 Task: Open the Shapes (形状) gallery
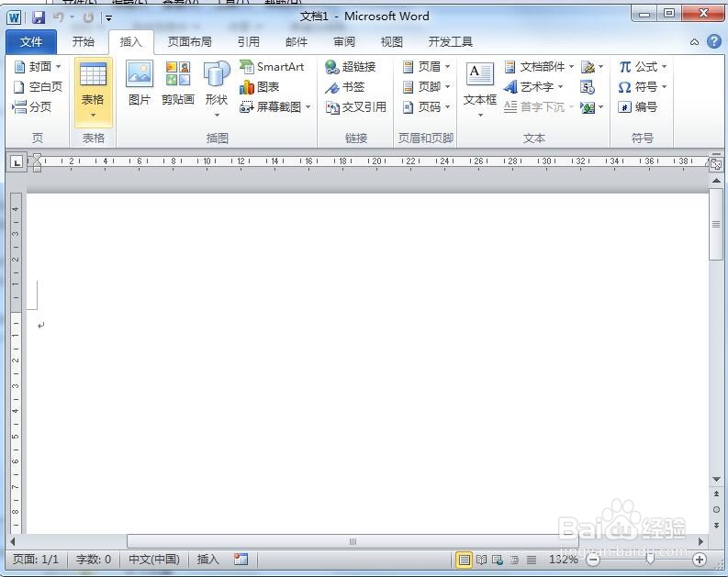coord(217,89)
